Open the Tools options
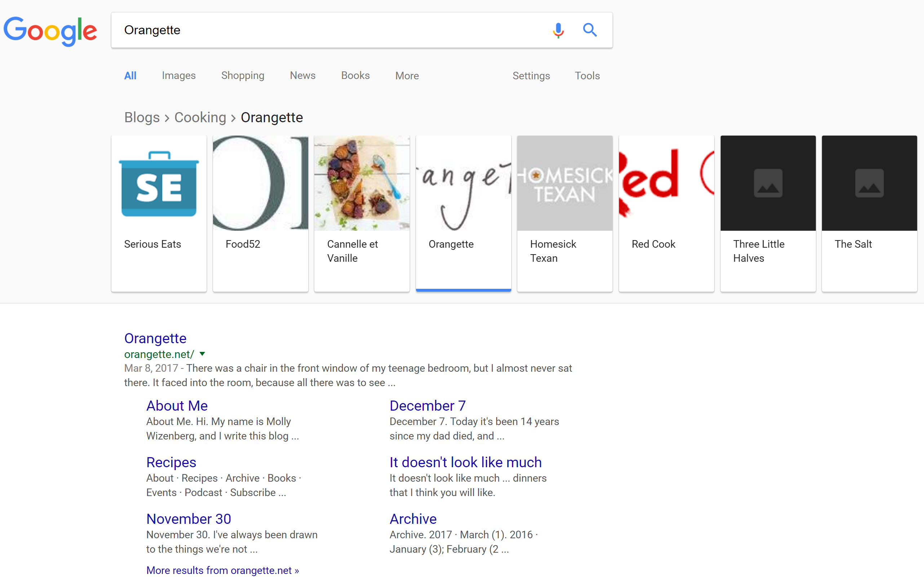 click(587, 76)
